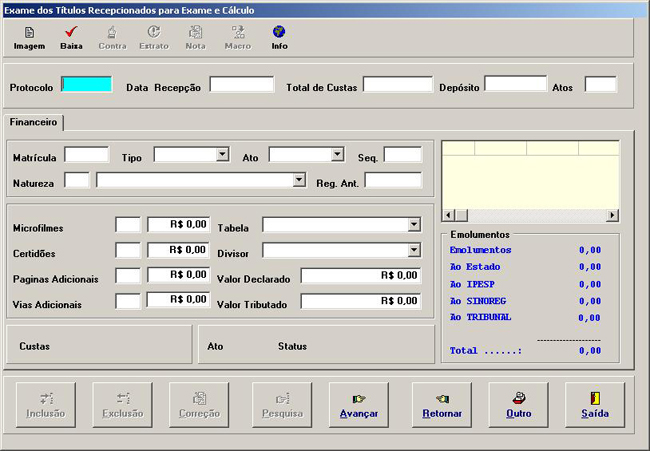The width and height of the screenshot is (650, 451).
Task: Click the Total de Custas field
Action: (x=398, y=84)
